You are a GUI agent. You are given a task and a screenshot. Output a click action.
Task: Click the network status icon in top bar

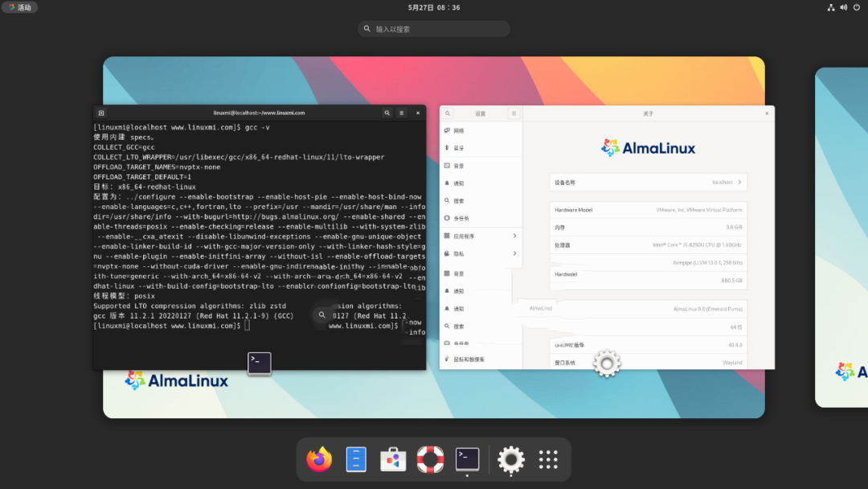[x=831, y=7]
